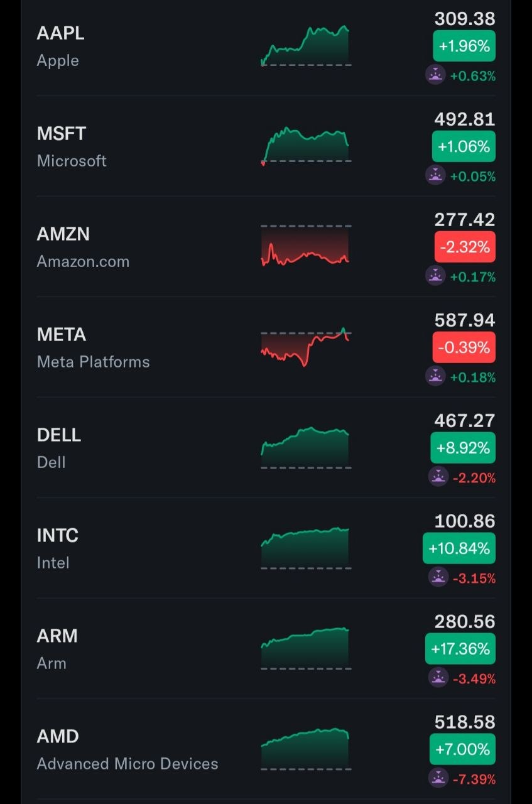Open the META red sparkline chart
532x804 pixels.
click(306, 347)
